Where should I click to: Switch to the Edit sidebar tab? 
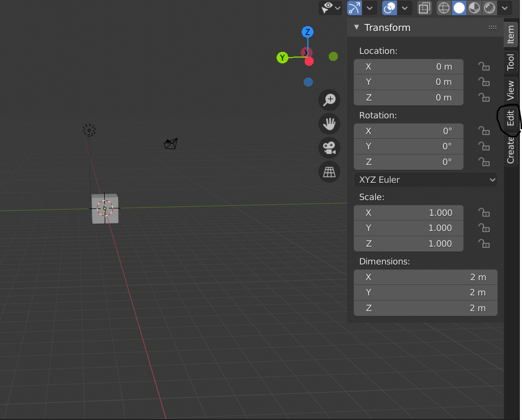(510, 118)
